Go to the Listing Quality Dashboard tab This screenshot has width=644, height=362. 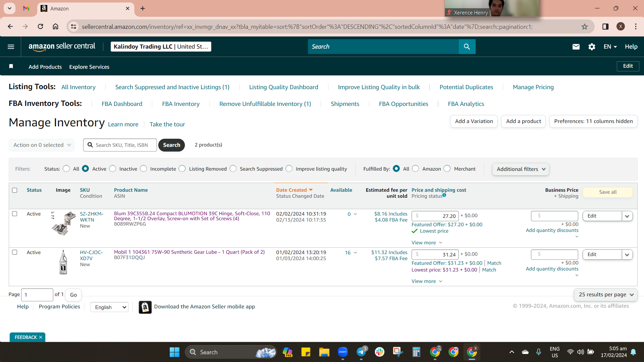click(284, 87)
